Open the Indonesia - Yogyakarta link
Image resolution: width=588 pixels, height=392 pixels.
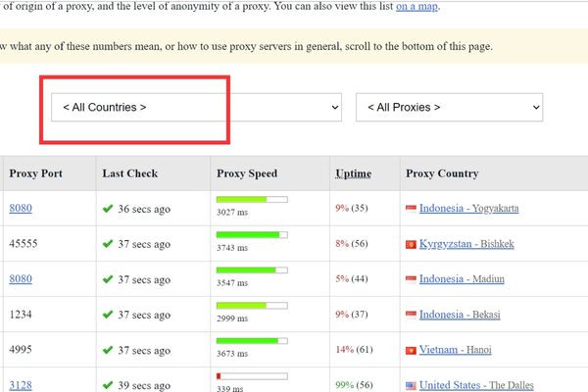click(x=468, y=208)
